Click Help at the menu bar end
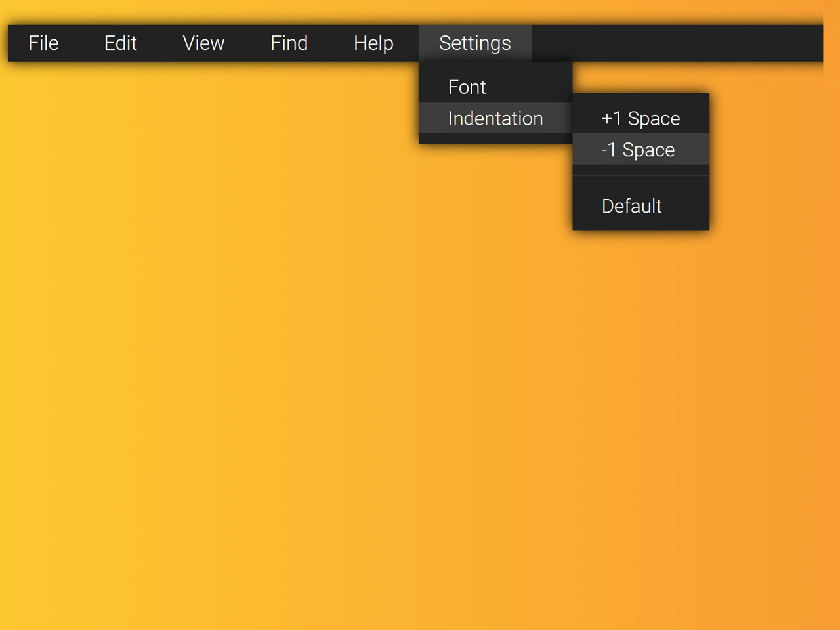 [373, 43]
